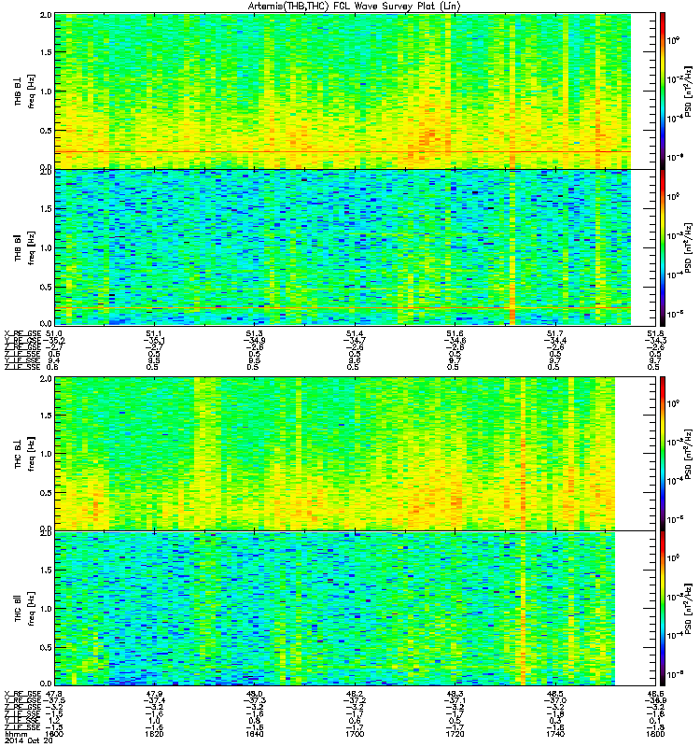Click the THB X position value 51.7
The image size is (700, 747).
pos(555,333)
